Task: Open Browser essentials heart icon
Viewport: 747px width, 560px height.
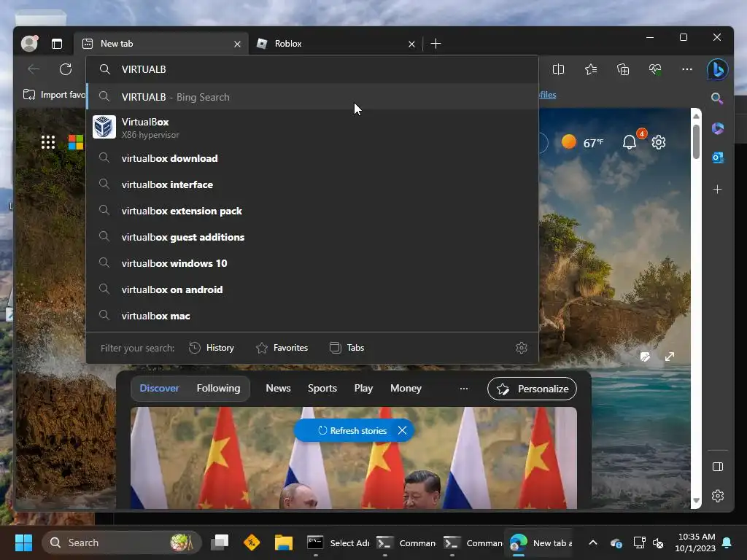Action: [655, 69]
